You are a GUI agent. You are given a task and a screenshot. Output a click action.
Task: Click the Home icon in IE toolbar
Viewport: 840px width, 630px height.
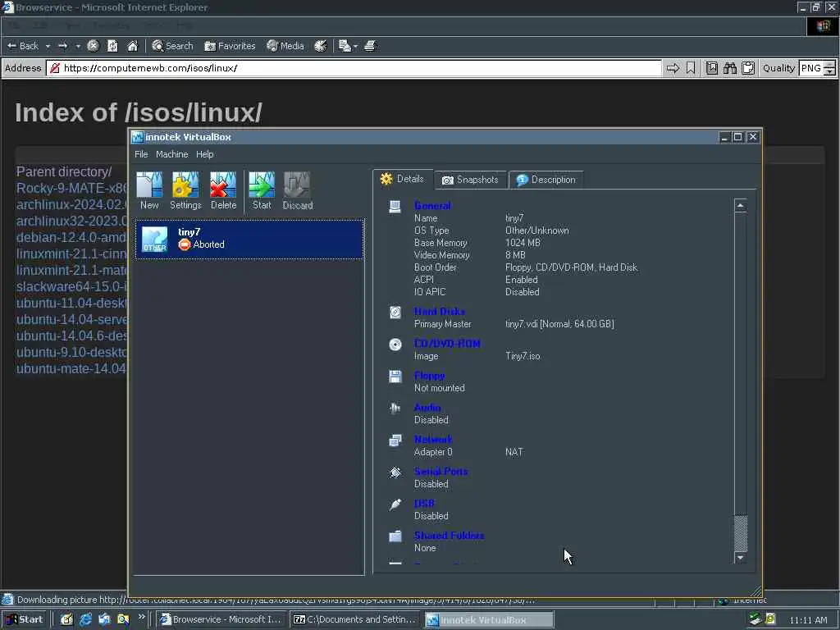tap(132, 46)
